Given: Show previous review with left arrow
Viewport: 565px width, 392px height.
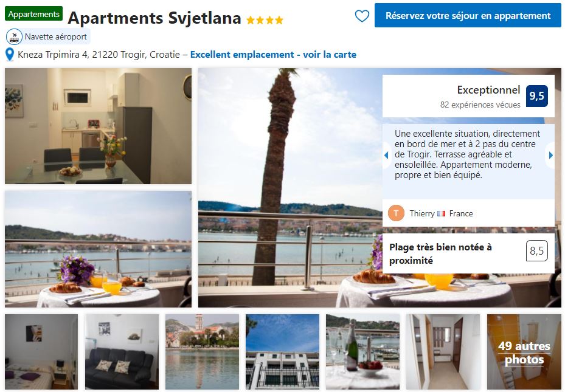Looking at the screenshot, I should tap(386, 155).
